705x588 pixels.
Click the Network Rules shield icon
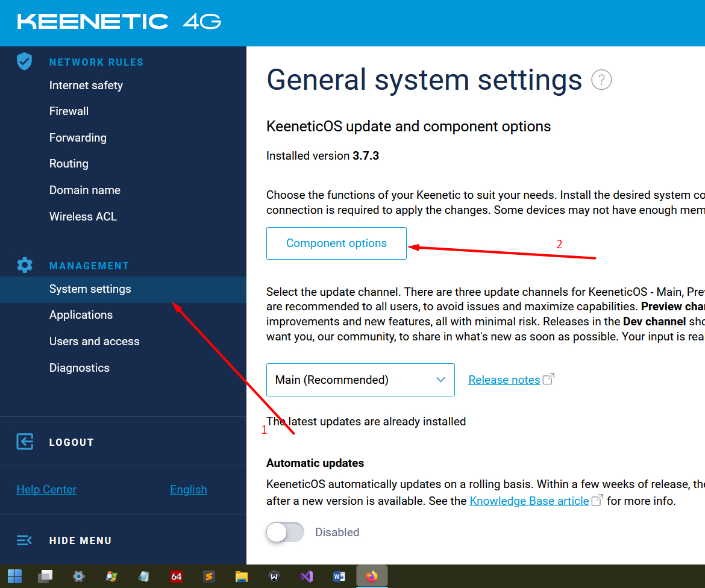[x=24, y=61]
